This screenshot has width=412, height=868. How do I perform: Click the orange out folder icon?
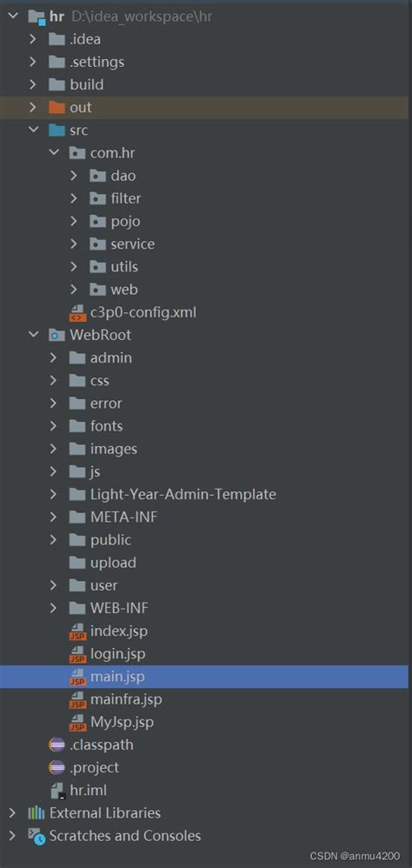(x=57, y=107)
